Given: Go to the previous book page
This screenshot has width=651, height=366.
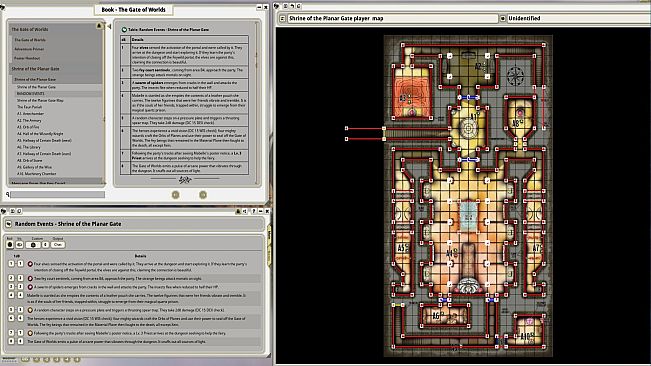Looking at the screenshot, I should click(176, 195).
